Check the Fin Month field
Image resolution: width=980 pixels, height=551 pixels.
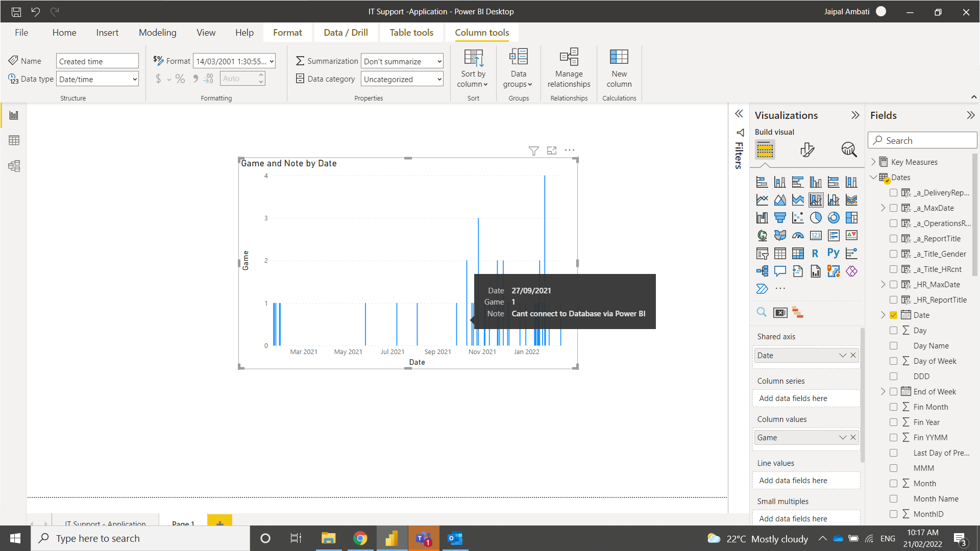pos(893,407)
